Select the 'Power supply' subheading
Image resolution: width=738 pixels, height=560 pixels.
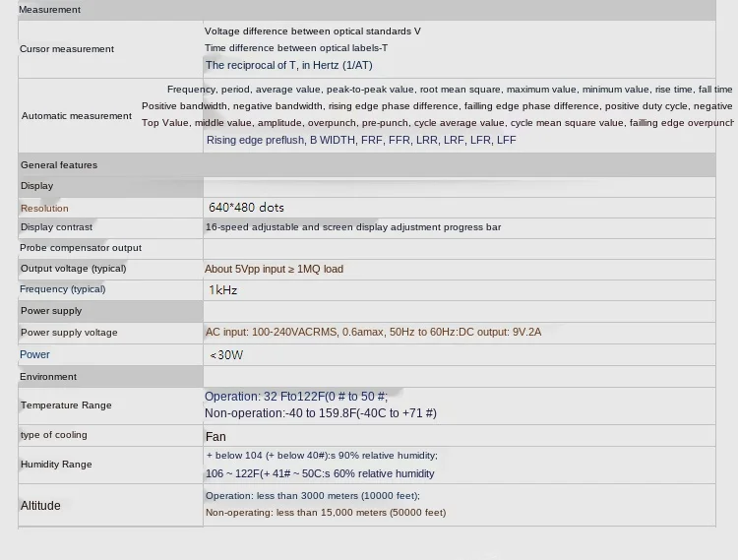pos(51,311)
